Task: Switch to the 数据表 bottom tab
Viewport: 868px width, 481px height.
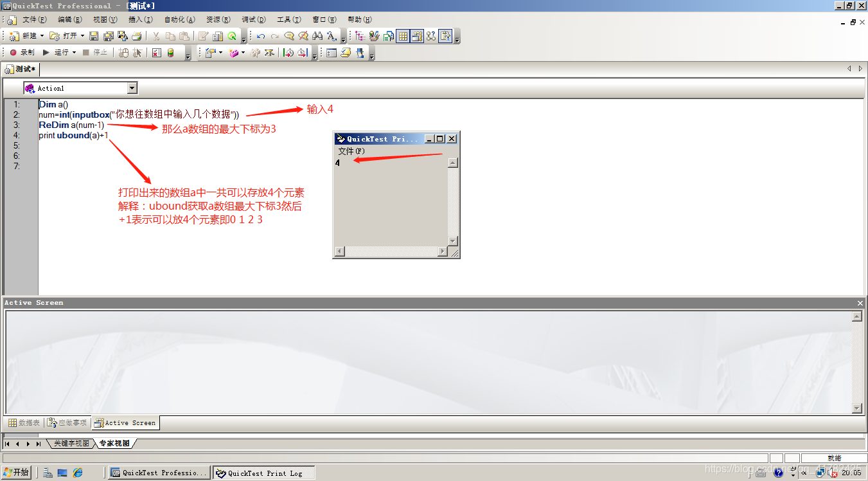Action: (24, 422)
